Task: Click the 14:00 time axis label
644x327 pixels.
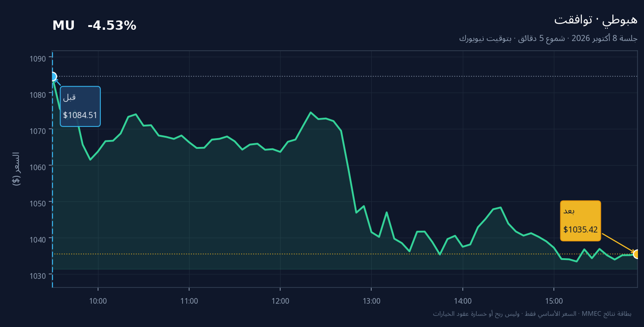Action: tap(463, 301)
